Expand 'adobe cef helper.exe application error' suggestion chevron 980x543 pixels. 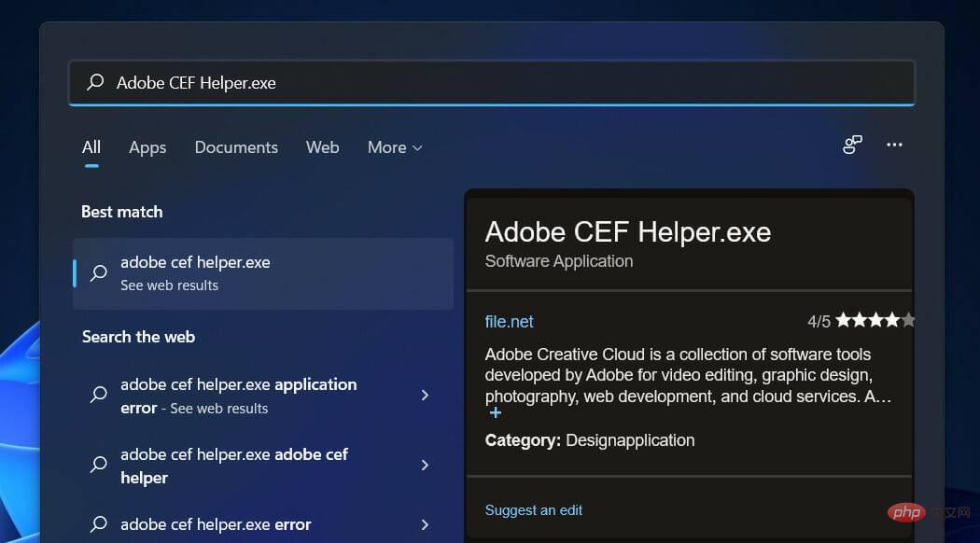coord(425,396)
